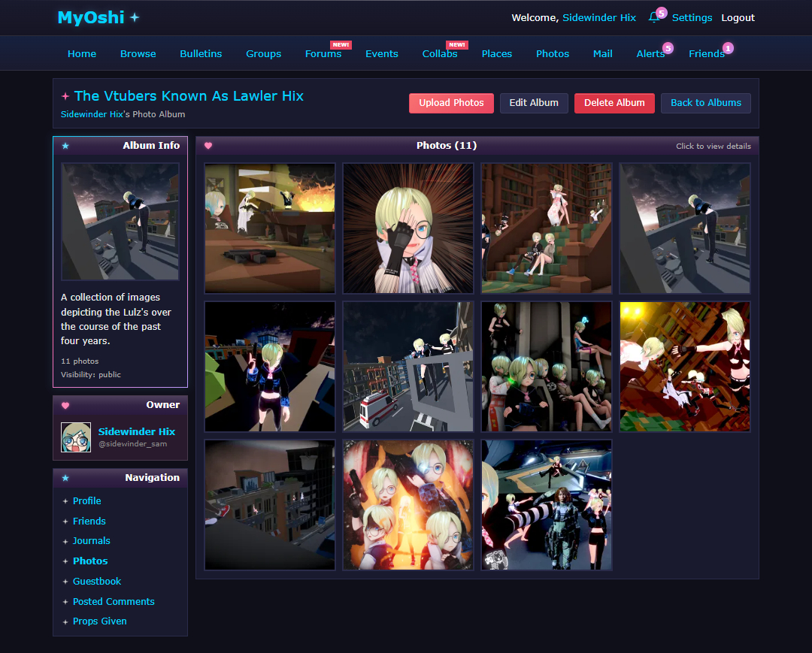
Task: View the ambulance street scene photo
Action: 408,367
